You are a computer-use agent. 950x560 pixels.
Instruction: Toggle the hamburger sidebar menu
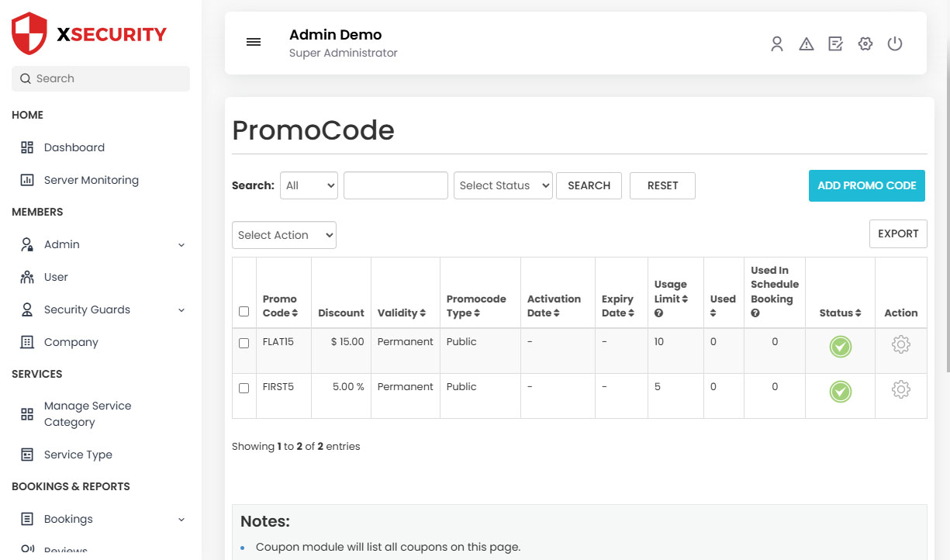(x=254, y=42)
